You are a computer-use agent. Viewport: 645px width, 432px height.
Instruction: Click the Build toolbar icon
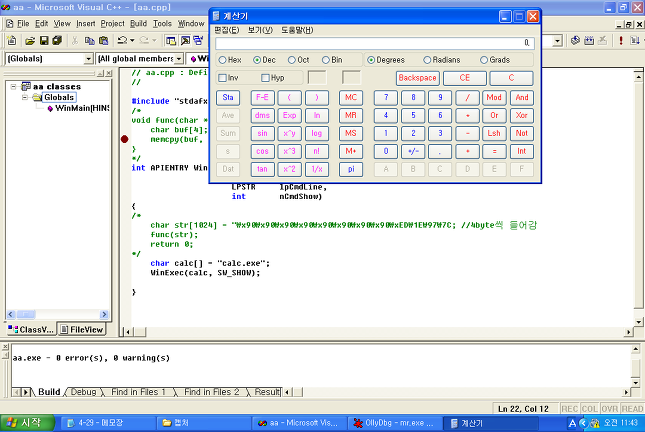click(x=589, y=40)
